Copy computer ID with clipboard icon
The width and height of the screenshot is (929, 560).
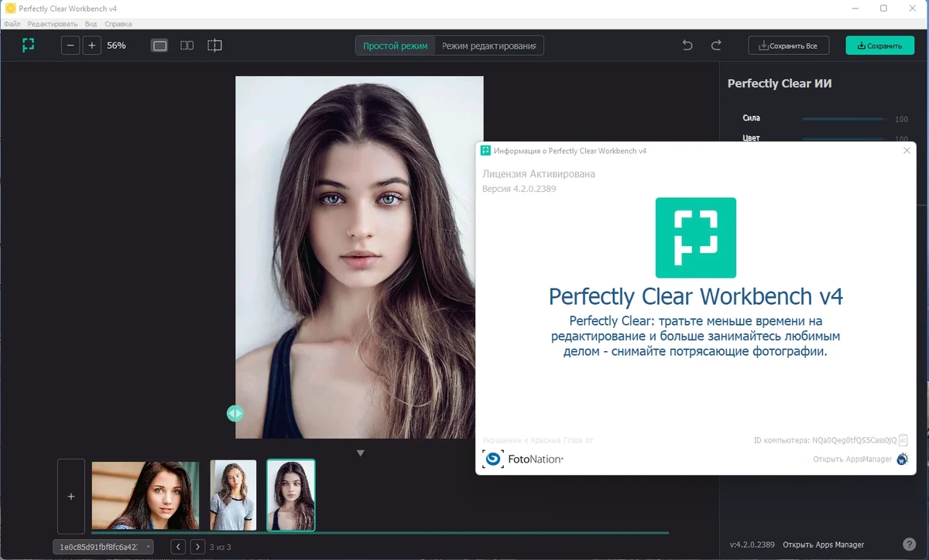903,440
